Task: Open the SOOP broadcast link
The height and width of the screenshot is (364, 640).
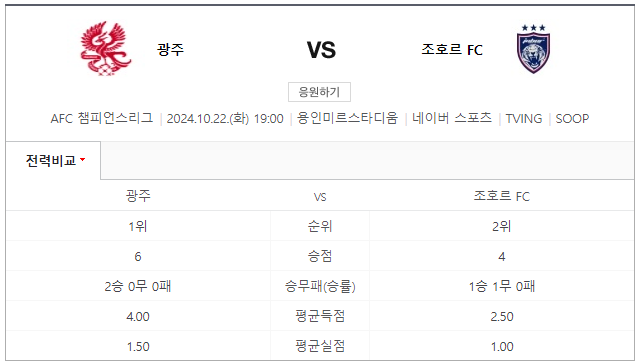Action: point(572,119)
